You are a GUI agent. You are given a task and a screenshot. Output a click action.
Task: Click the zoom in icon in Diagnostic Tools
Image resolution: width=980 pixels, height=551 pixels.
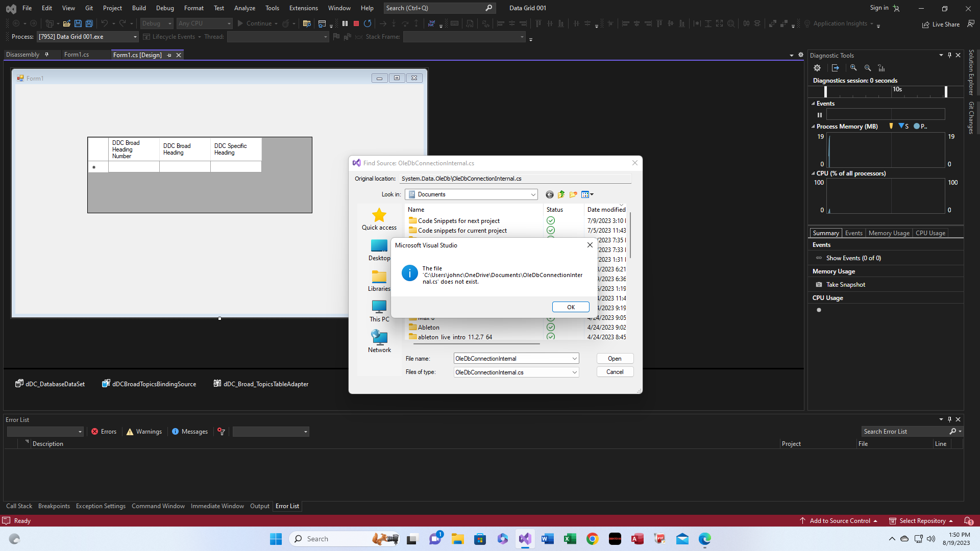click(853, 68)
